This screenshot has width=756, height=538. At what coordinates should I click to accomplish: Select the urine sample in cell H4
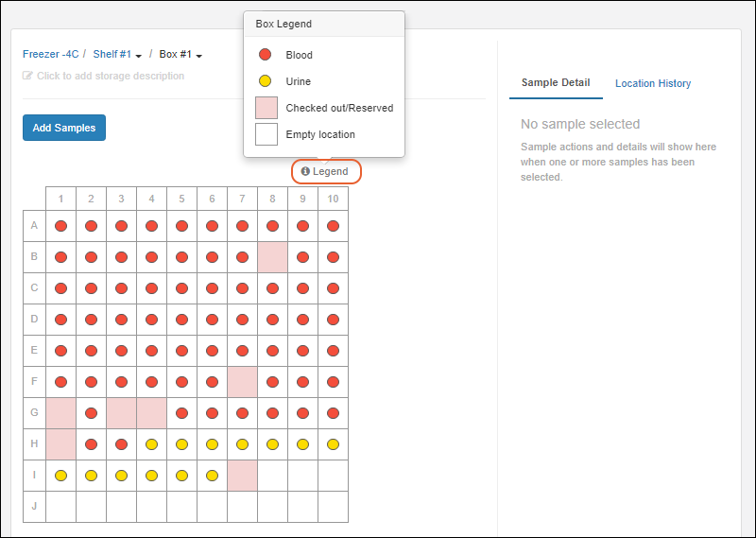151,444
